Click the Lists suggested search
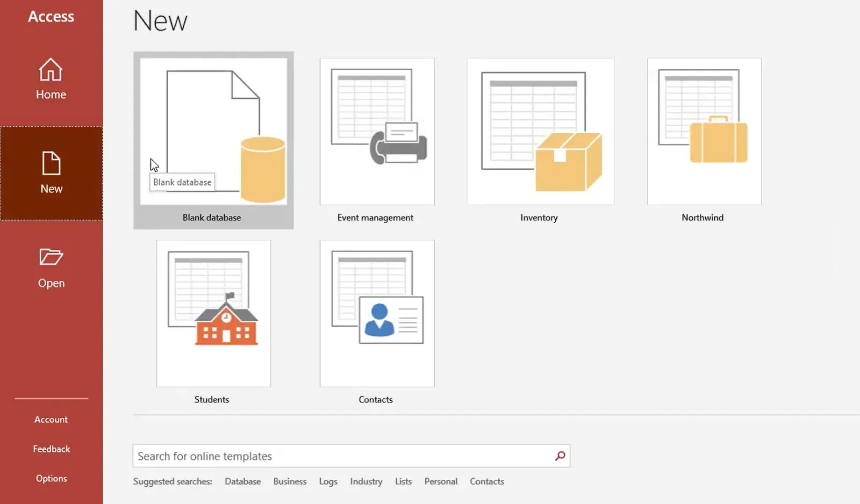Screen dimensions: 860x504 tap(403, 481)
